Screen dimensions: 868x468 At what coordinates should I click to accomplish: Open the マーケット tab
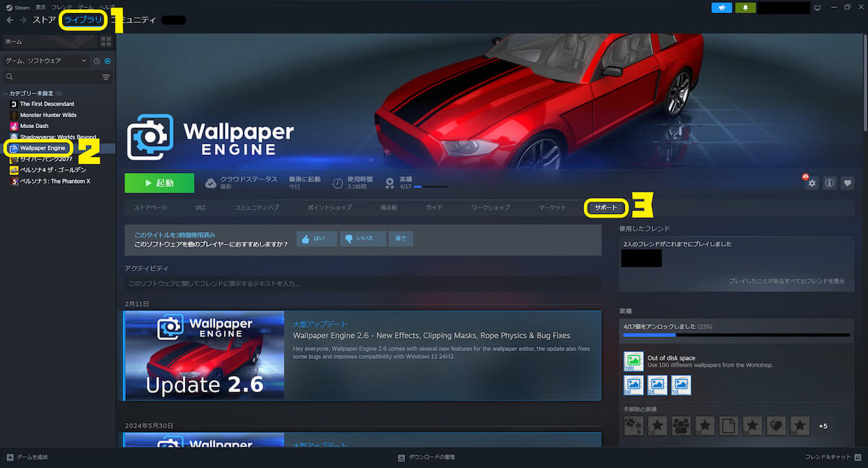[x=553, y=208]
